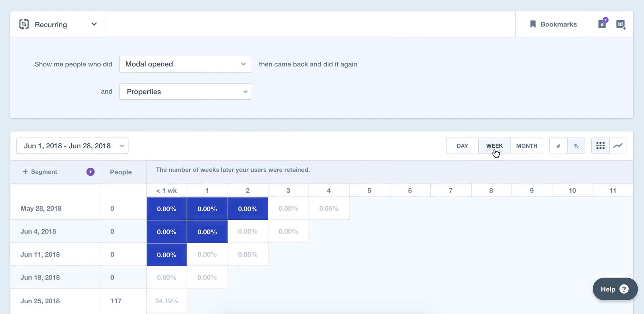
Task: Click the May 28 under-1-week cell
Action: (167, 209)
